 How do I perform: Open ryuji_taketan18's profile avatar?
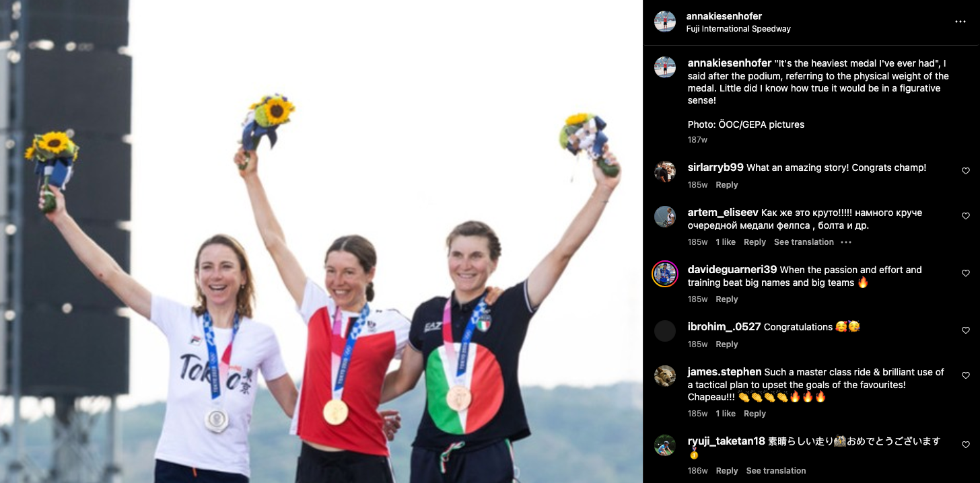point(665,445)
